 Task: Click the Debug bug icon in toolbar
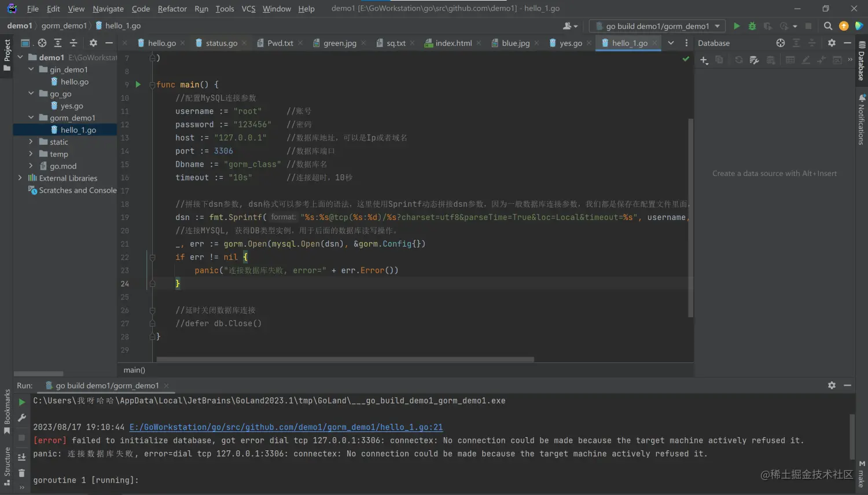click(x=752, y=26)
